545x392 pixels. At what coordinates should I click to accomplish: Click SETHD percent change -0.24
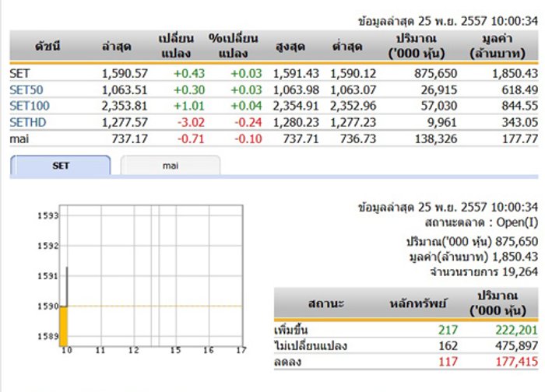click(x=248, y=122)
